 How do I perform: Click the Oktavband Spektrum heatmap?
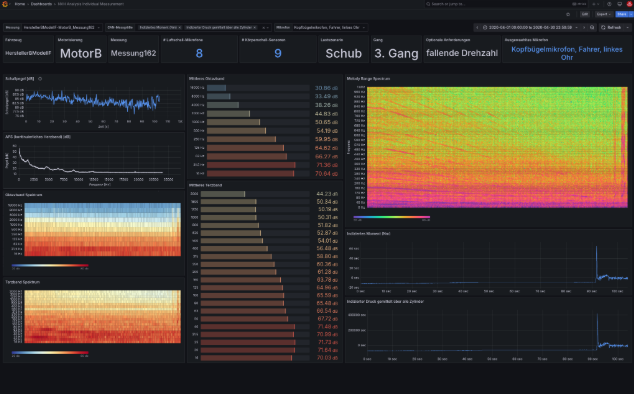tap(102, 229)
